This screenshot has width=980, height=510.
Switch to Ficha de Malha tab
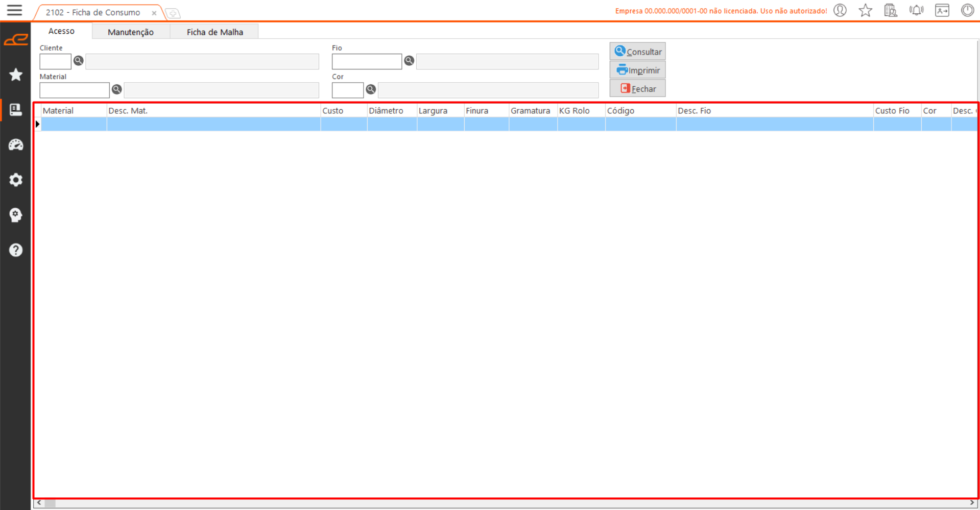coord(214,32)
